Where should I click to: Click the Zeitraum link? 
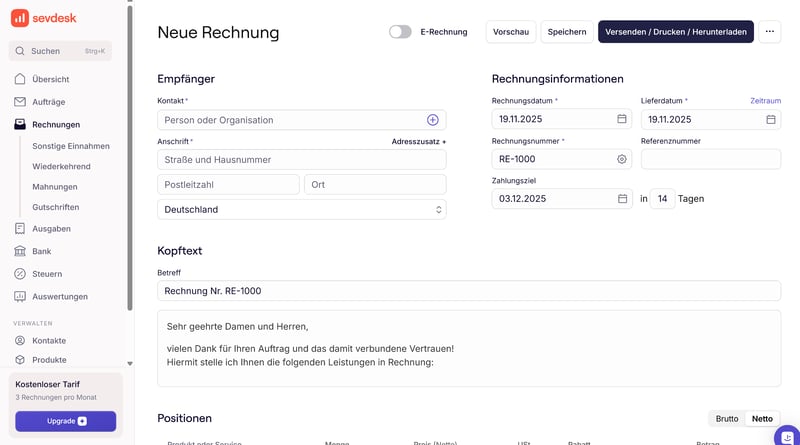(x=765, y=101)
